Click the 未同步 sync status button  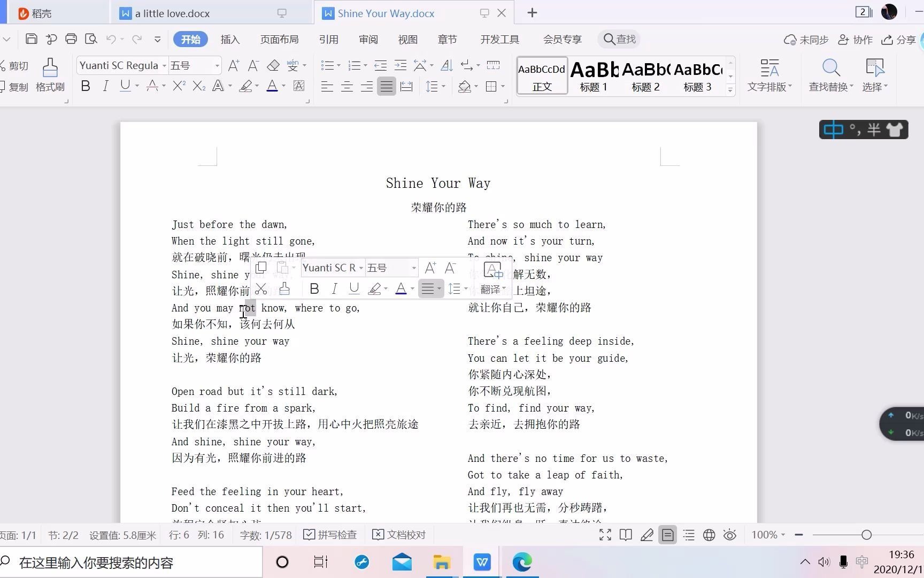(x=806, y=40)
